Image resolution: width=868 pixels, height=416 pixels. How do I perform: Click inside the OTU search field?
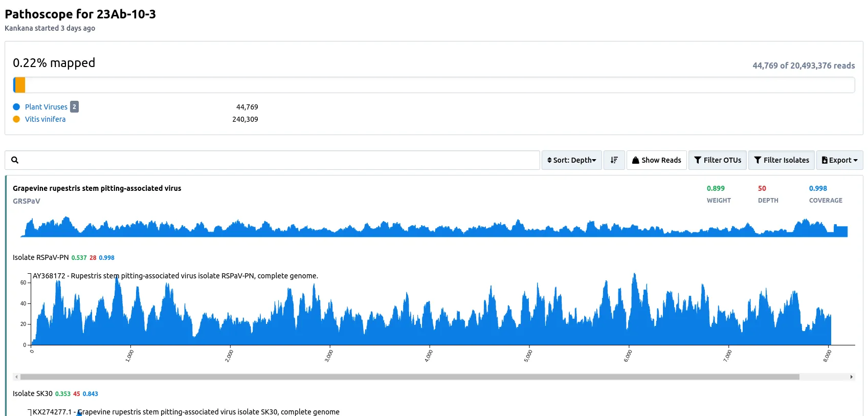(x=276, y=160)
